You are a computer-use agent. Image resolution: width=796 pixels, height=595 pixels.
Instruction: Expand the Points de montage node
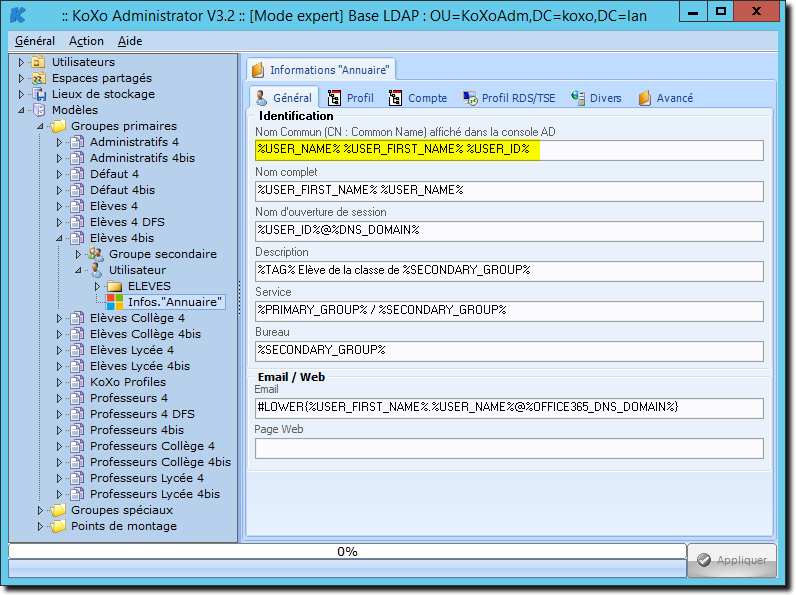(40, 526)
